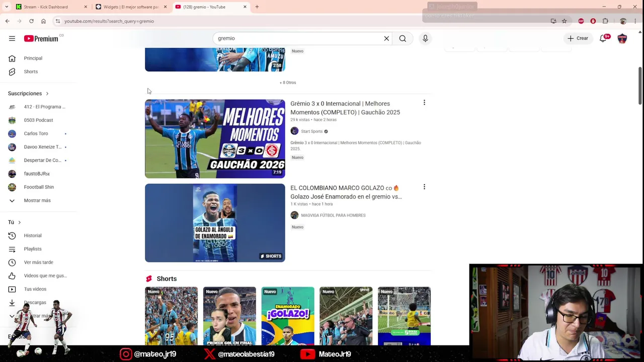Screen dimensions: 644x362
Task: Open Ver más tarde list
Action: pyautogui.click(x=38, y=262)
